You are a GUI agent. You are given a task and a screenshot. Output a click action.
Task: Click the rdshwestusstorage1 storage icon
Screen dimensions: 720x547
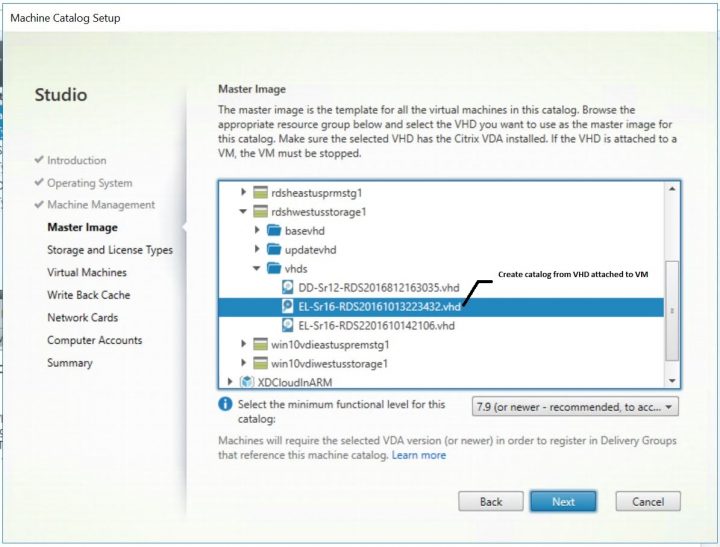(262, 211)
